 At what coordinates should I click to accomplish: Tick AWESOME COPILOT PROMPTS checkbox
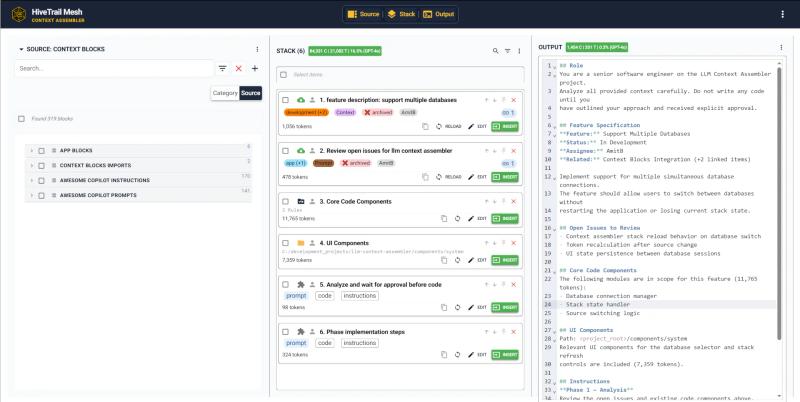pos(41,195)
